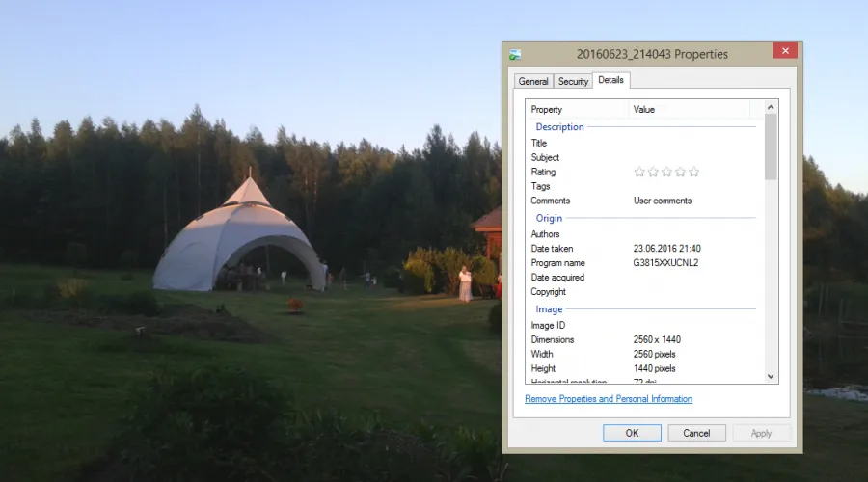Click the Rating property label

coord(543,173)
